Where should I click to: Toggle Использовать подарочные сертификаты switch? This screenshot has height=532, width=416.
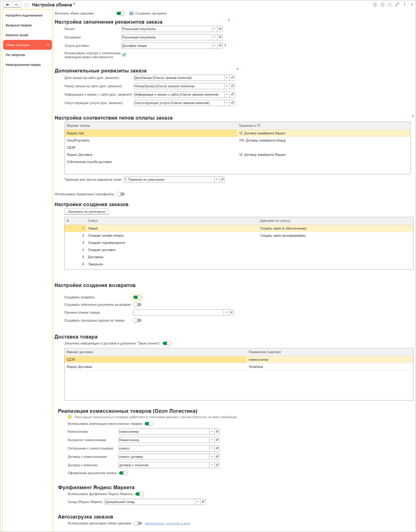coord(120,194)
